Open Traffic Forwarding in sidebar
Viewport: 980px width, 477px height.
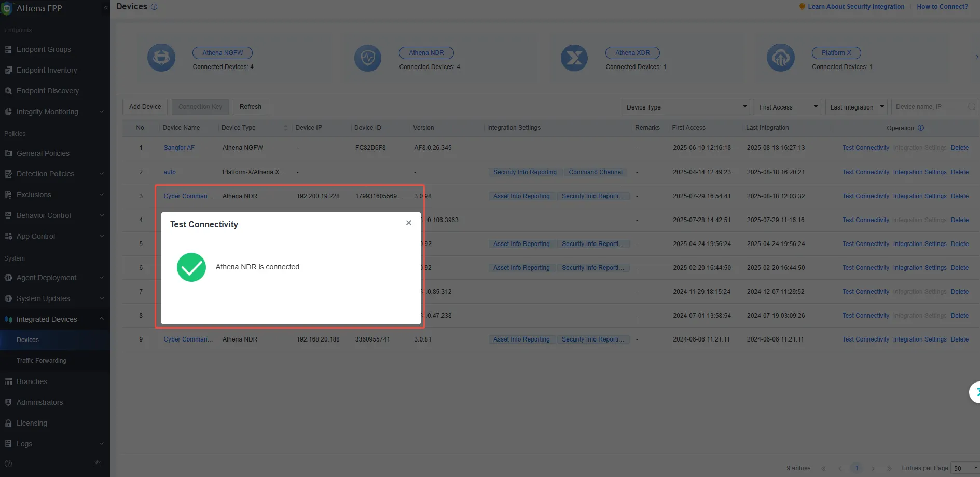tap(42, 361)
